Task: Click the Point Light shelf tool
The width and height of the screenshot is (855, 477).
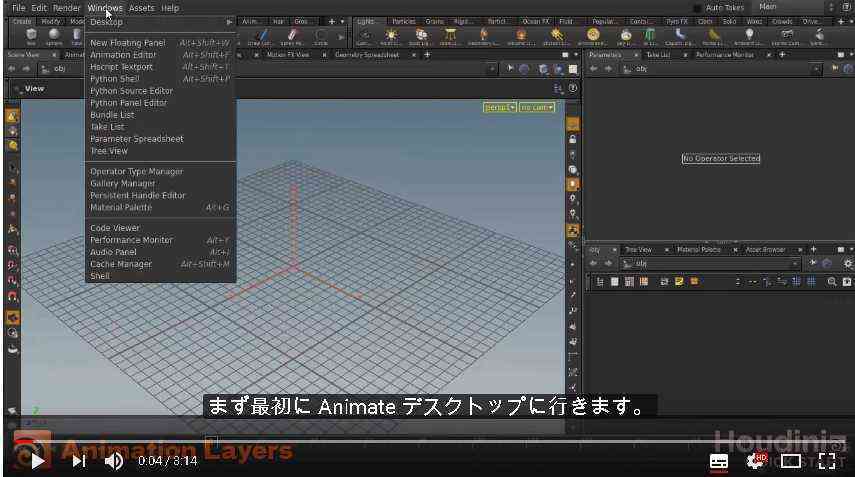Action: tap(390, 37)
